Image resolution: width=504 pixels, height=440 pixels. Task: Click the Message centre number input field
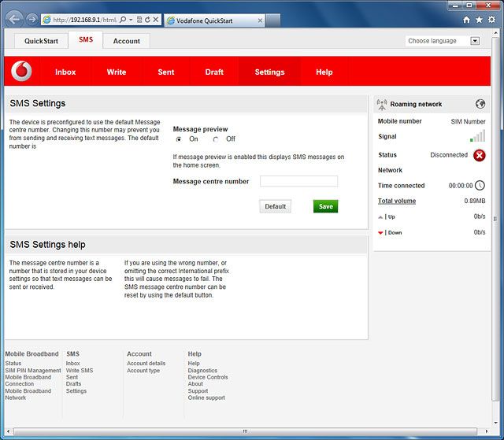click(x=298, y=181)
